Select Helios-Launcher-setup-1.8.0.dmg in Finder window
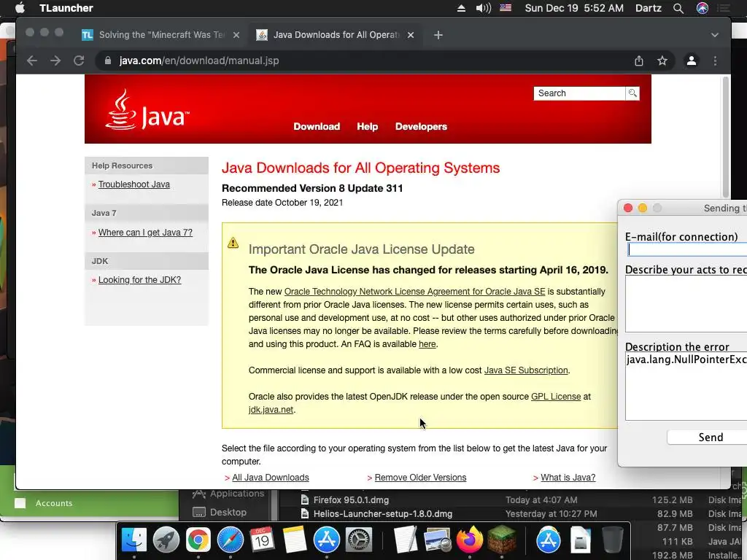747x560 pixels. (383, 514)
